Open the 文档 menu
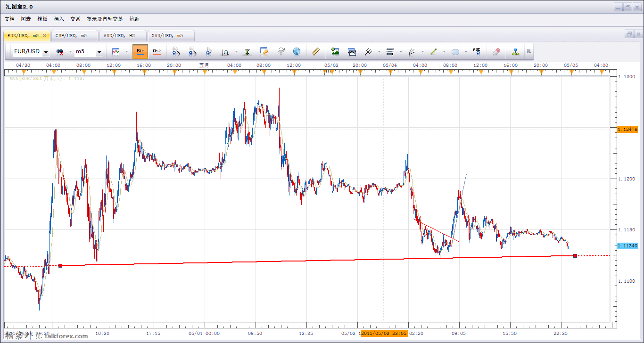644x343 pixels. tap(9, 19)
